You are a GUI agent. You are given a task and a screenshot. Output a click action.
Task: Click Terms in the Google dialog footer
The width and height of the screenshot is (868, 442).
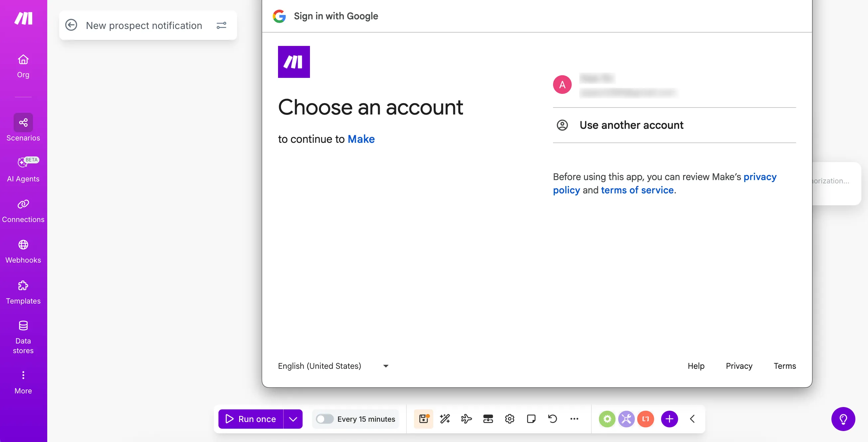[785, 366]
